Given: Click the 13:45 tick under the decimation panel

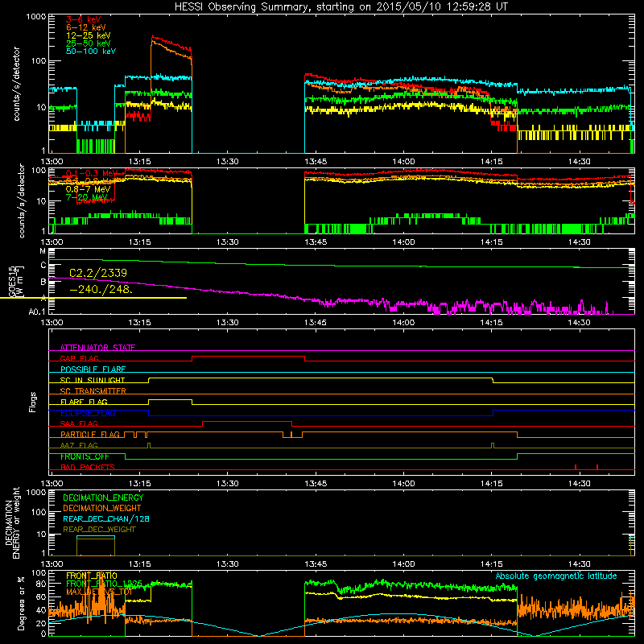Looking at the screenshot, I should tap(316, 564).
